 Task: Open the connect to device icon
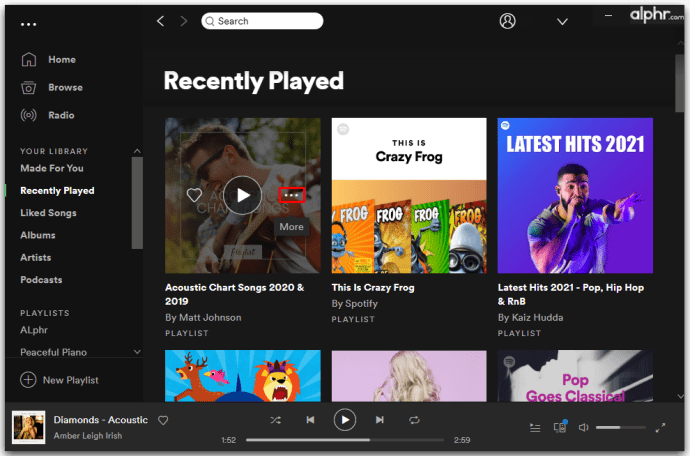click(560, 427)
